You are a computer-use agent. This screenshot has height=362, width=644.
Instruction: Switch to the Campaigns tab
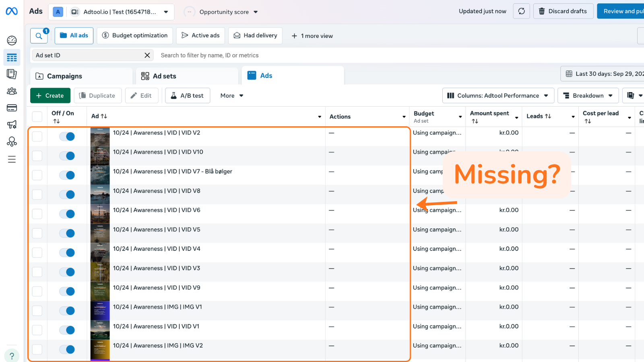pos(64,76)
